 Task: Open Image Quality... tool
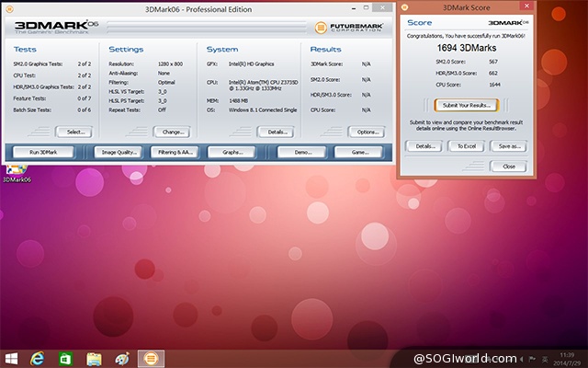118,152
